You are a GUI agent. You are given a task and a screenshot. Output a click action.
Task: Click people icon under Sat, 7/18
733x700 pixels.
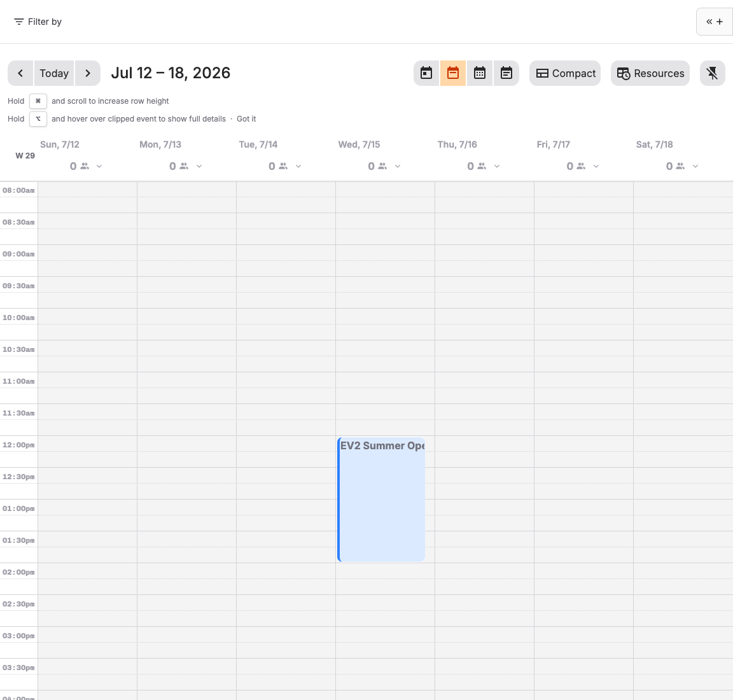pyautogui.click(x=681, y=166)
